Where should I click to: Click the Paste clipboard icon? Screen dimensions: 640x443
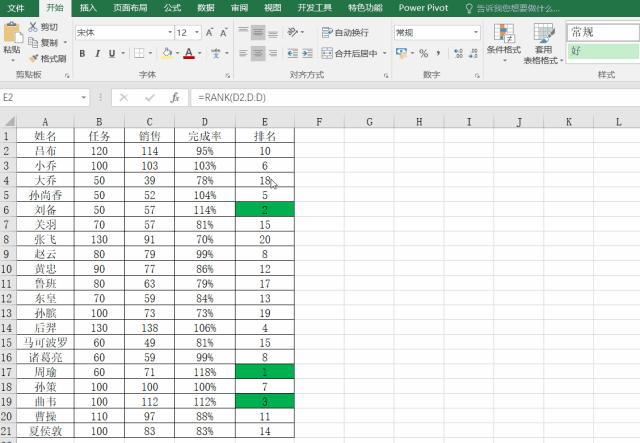12,32
